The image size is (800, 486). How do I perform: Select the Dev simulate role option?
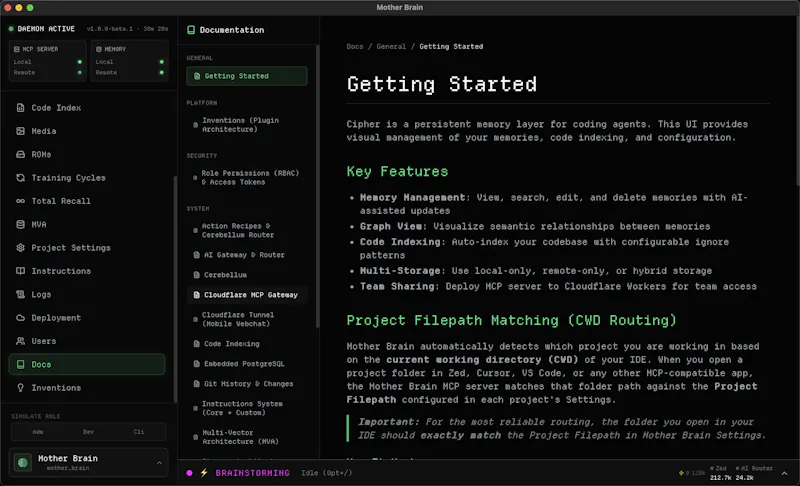pyautogui.click(x=88, y=432)
